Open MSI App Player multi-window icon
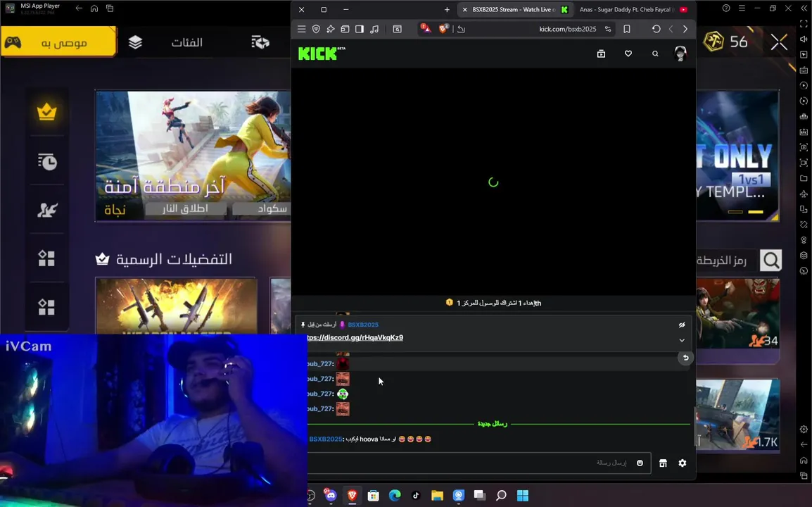This screenshot has width=812, height=507. [x=110, y=8]
